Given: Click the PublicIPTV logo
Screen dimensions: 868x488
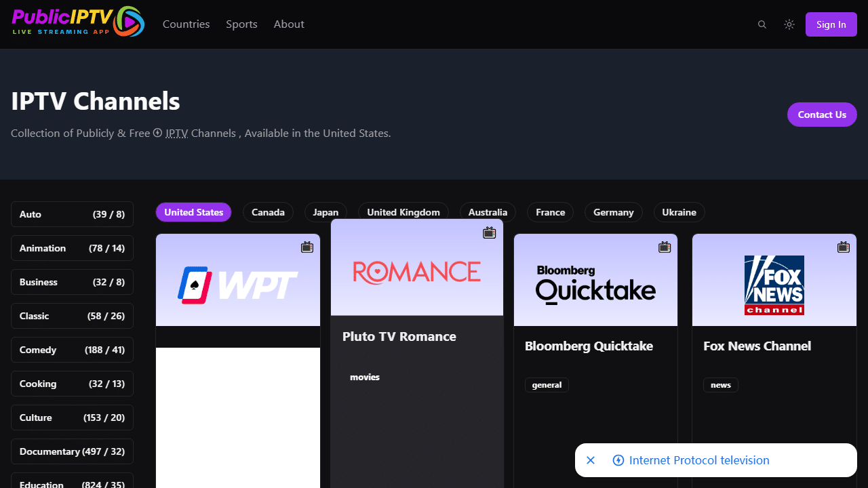Looking at the screenshot, I should click(x=78, y=21).
